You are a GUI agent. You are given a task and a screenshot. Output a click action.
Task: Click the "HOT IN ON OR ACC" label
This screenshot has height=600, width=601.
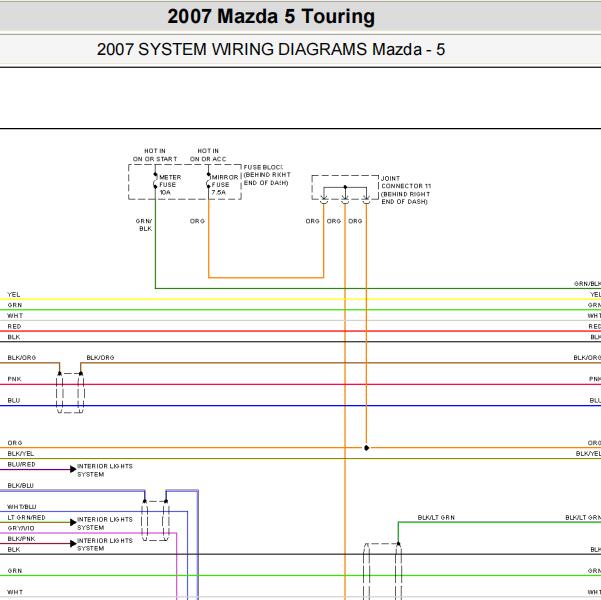(x=208, y=155)
